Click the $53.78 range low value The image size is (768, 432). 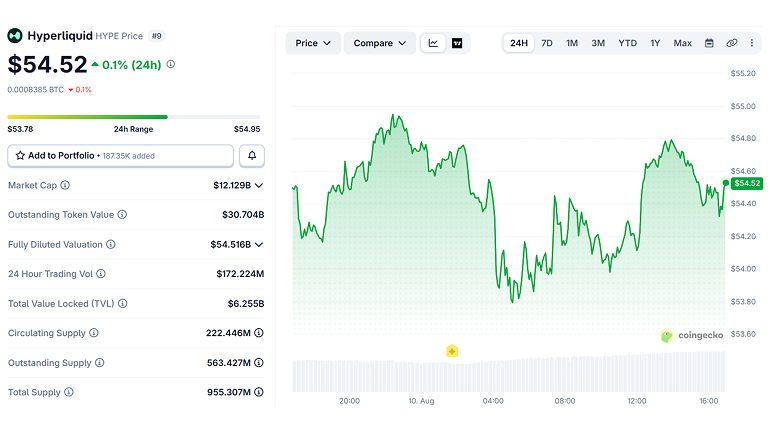20,129
